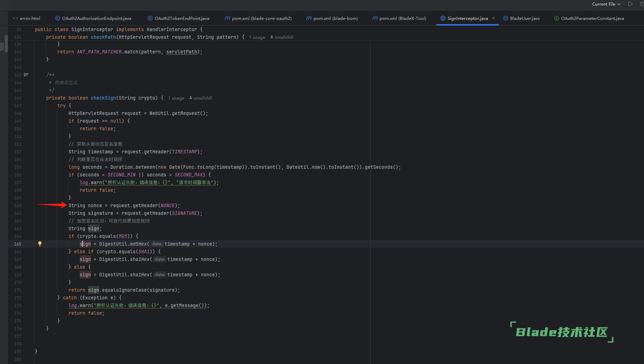Image resolution: width=644 pixels, height=364 pixels.
Task: Open the Current File run configuration dropdown
Action: point(606,4)
